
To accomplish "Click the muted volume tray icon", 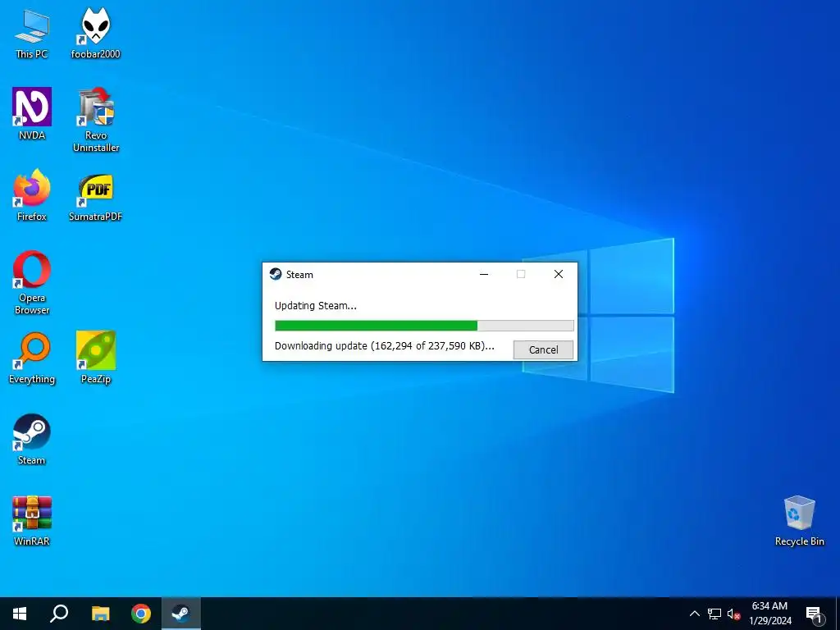I will (x=733, y=614).
